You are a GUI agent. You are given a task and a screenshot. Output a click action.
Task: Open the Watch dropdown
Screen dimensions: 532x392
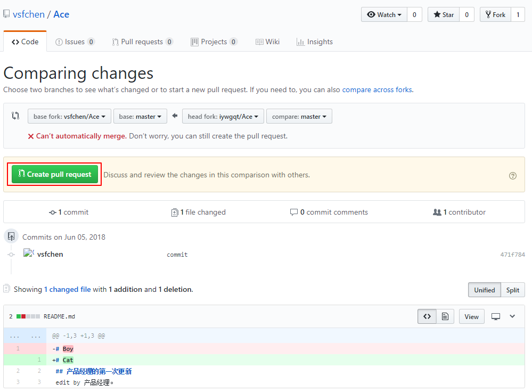(x=384, y=14)
